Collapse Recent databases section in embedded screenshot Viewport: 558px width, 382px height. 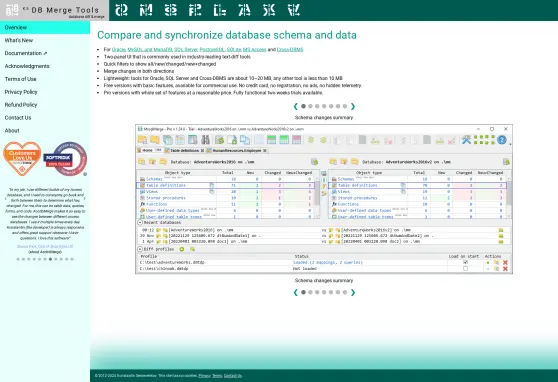[140, 222]
